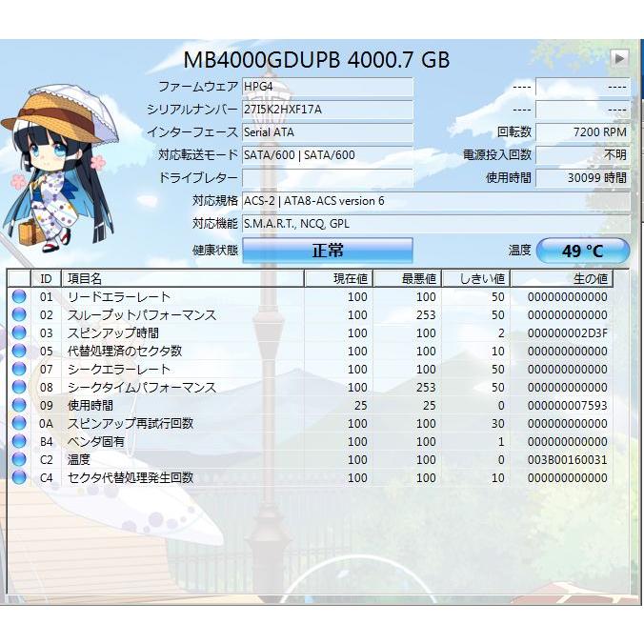The height and width of the screenshot is (644, 644).
Task: Click the 健康状態 label
Action: coord(215,251)
